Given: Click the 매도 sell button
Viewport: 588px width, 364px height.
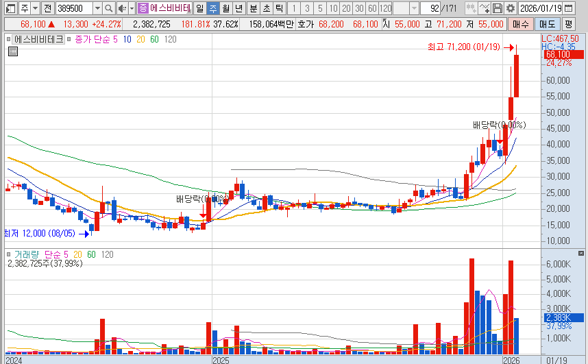Looking at the screenshot, I should click(547, 24).
